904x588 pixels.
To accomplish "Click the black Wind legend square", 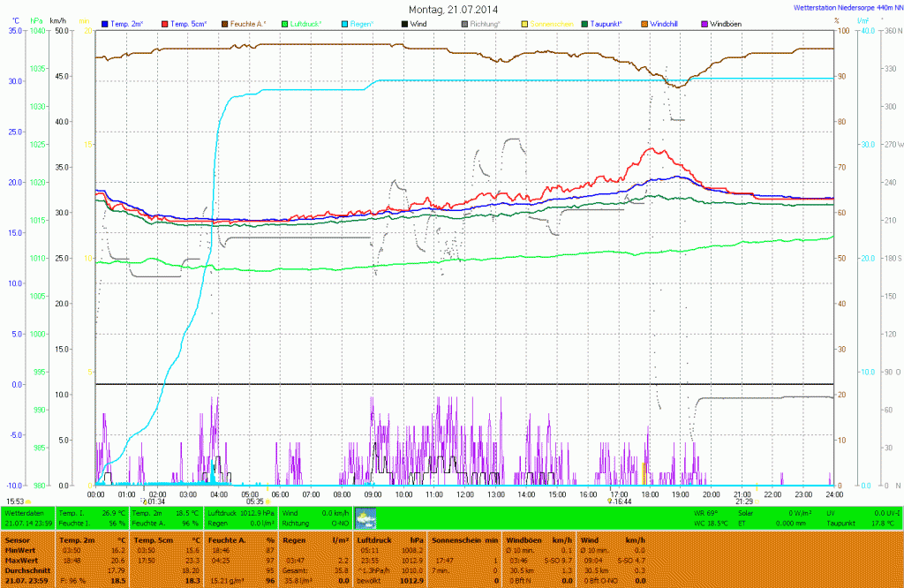I will 404,23.
